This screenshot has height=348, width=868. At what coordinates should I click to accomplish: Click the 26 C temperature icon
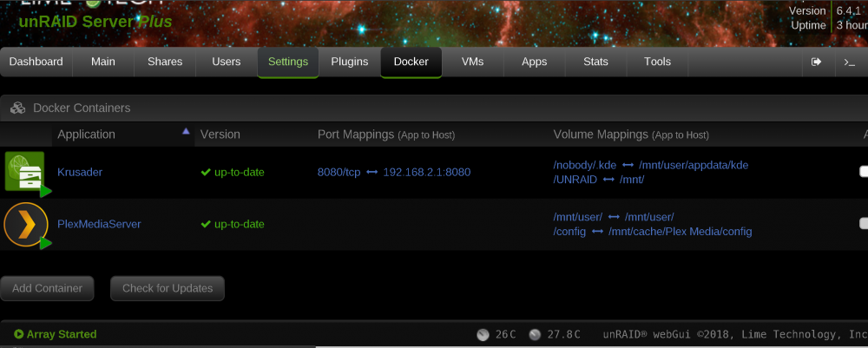pos(483,335)
